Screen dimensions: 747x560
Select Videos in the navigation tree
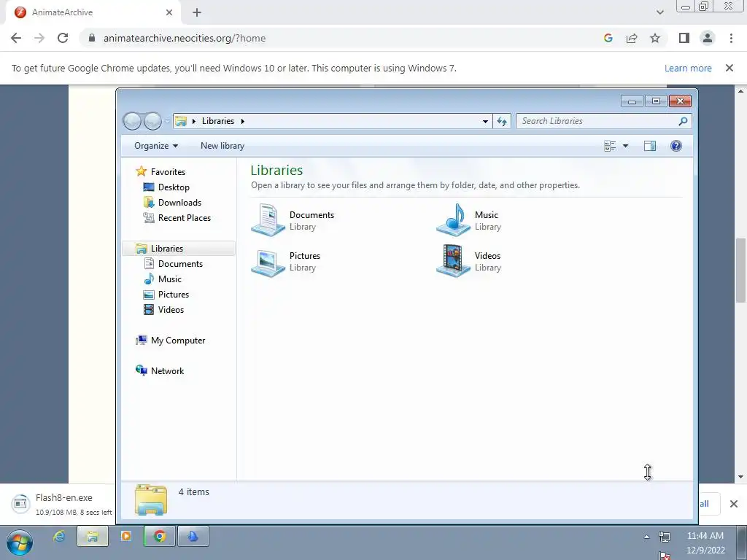[x=171, y=309]
